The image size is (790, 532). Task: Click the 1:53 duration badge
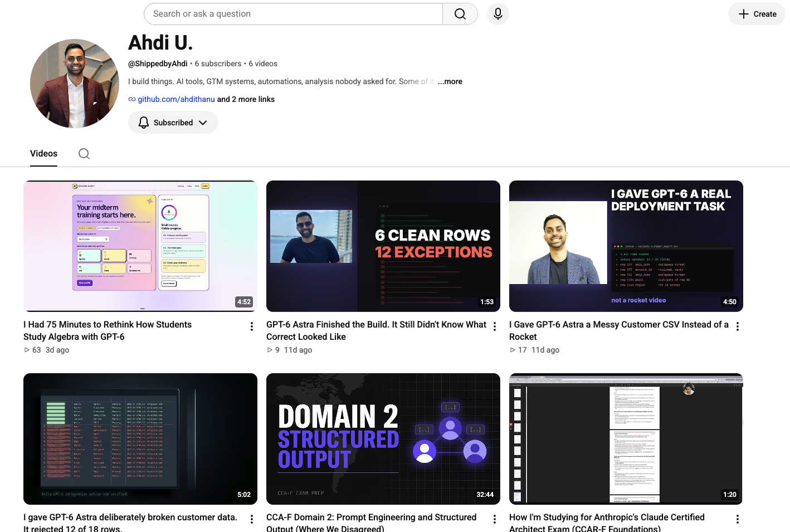[x=487, y=302]
